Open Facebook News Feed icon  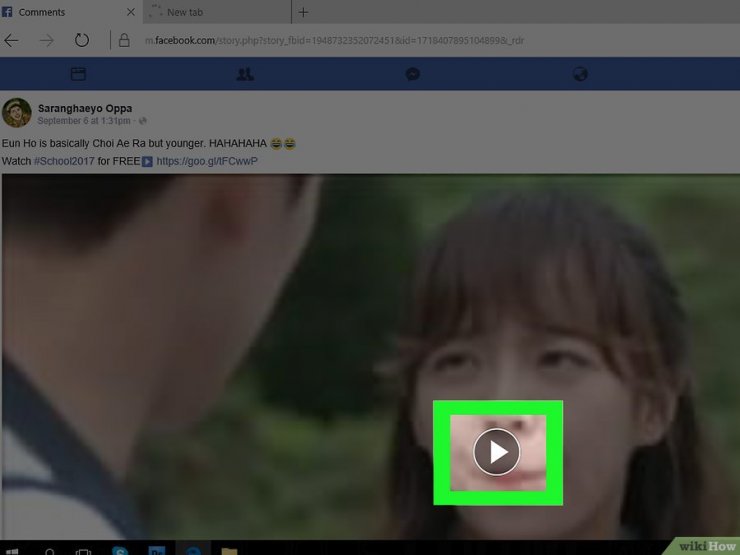click(78, 74)
